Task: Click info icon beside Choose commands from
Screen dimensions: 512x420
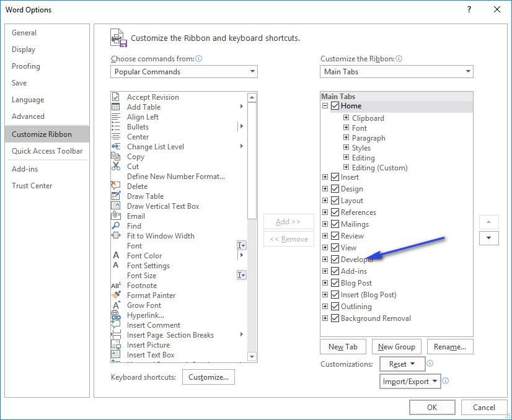Action: tap(198, 59)
